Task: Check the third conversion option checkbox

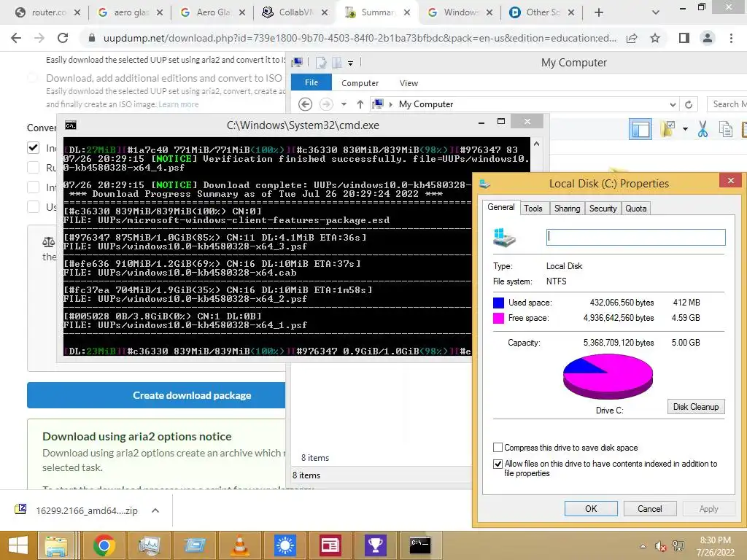Action: pos(33,187)
